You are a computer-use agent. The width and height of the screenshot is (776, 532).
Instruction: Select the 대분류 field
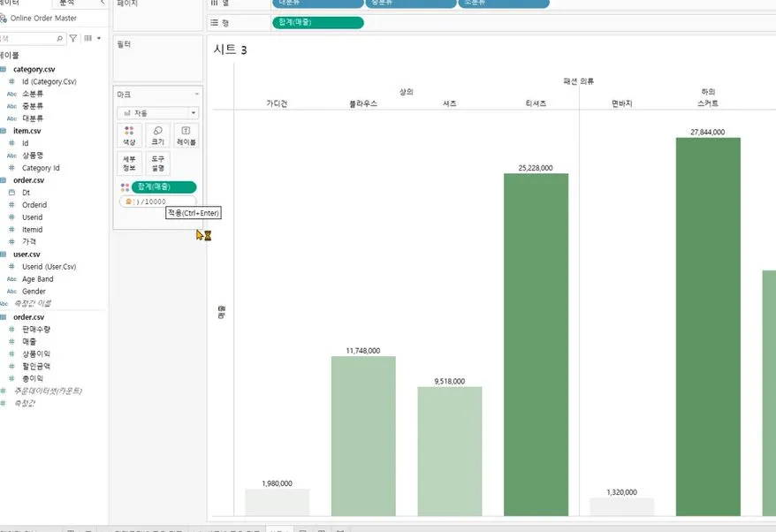coord(32,118)
